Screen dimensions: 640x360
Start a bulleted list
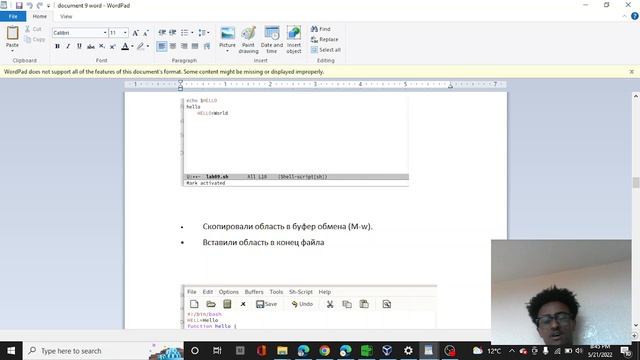pyautogui.click(x=184, y=33)
